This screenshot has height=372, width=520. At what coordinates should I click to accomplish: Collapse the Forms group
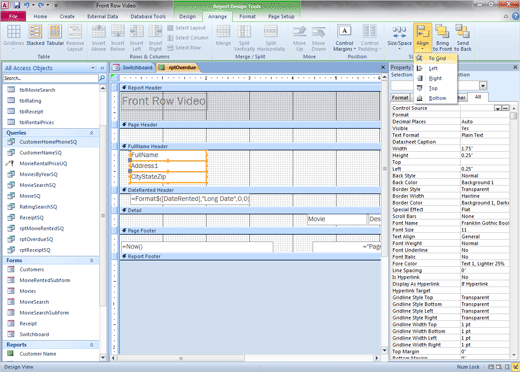click(91, 260)
